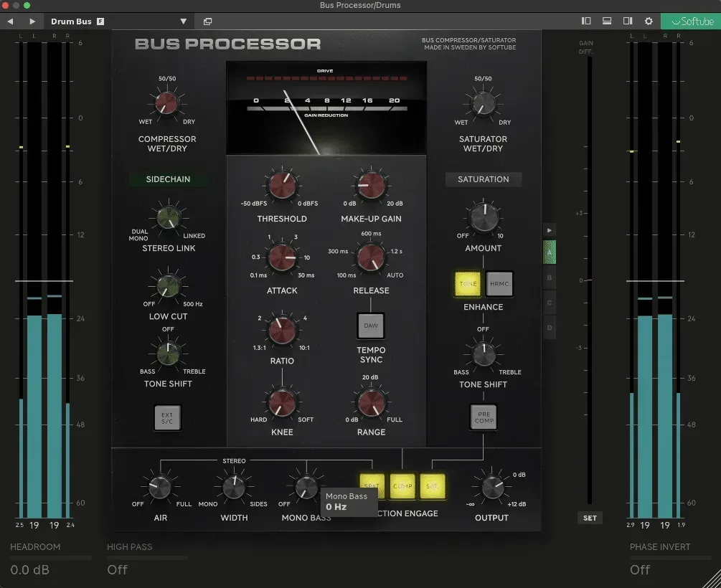Click the Threshold knob

pyautogui.click(x=282, y=185)
